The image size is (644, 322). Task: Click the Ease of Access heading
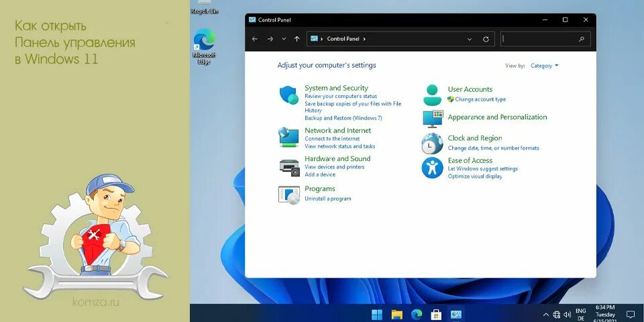[x=470, y=160]
